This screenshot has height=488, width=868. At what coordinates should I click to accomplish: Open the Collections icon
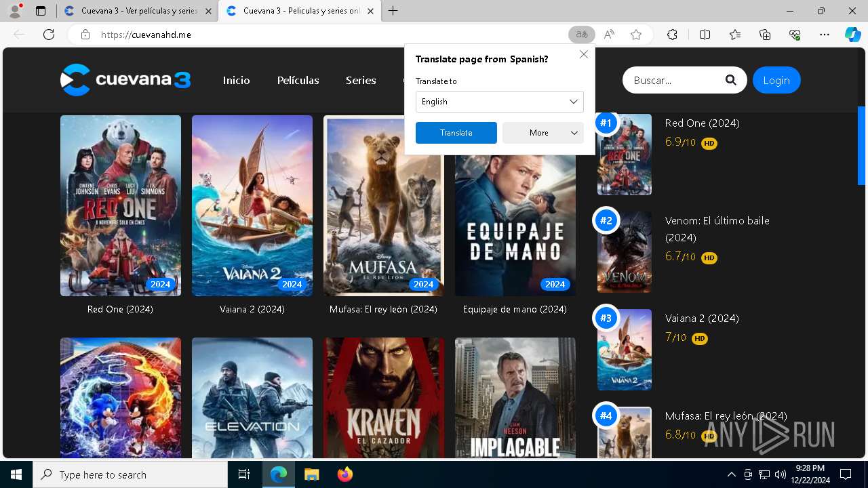(765, 35)
